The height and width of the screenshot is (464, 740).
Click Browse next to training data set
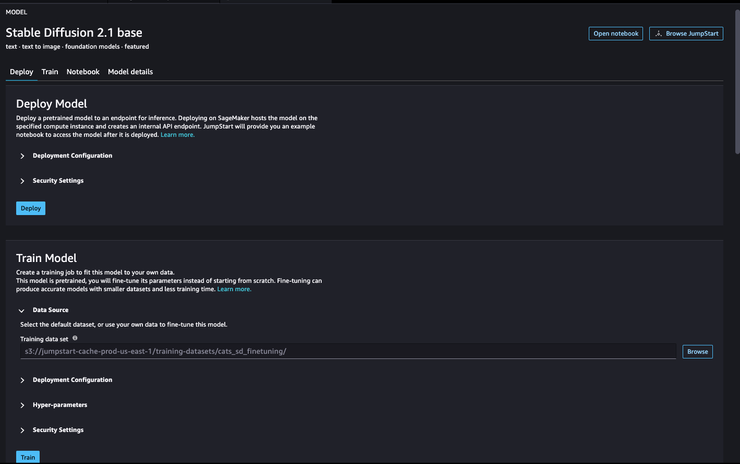(698, 352)
